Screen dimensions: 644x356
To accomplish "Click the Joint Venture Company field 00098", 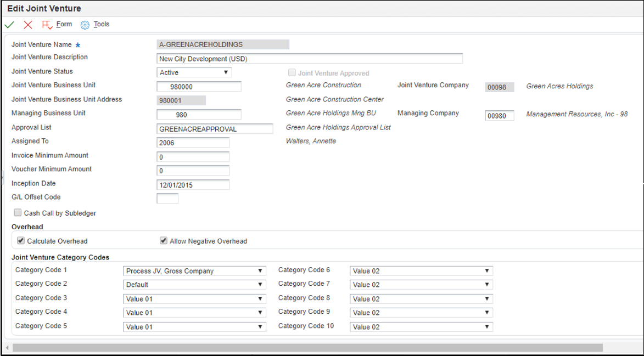I will click(x=500, y=87).
